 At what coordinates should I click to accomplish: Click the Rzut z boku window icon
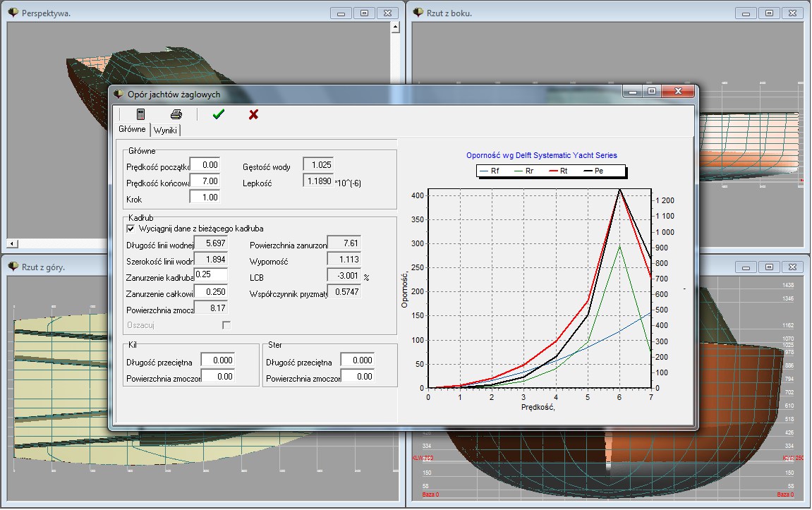tap(418, 13)
